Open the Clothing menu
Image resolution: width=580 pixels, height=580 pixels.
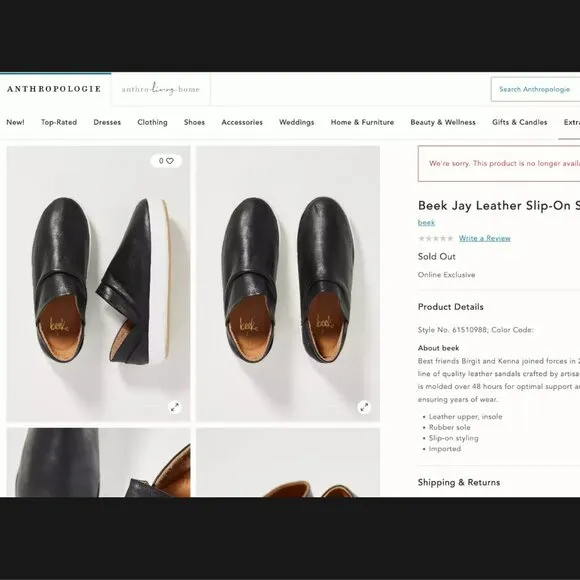click(x=152, y=122)
